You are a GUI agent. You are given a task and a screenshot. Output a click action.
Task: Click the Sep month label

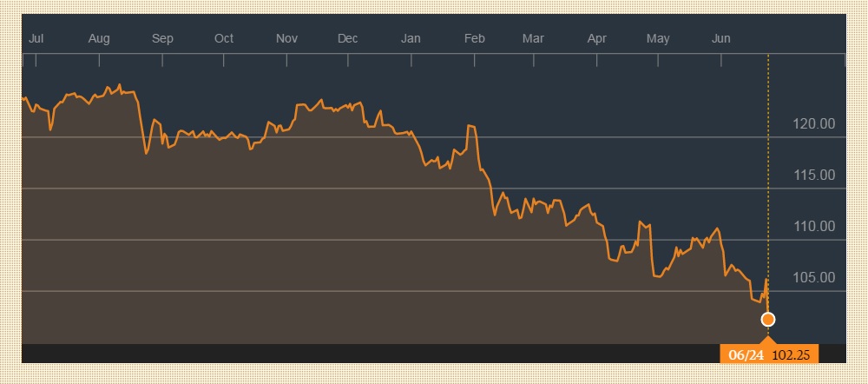[162, 38]
